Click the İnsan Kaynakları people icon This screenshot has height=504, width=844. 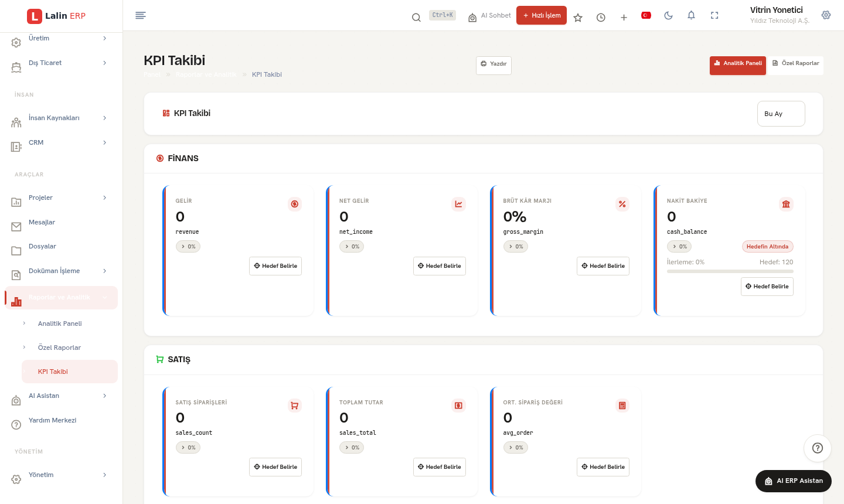(x=16, y=122)
